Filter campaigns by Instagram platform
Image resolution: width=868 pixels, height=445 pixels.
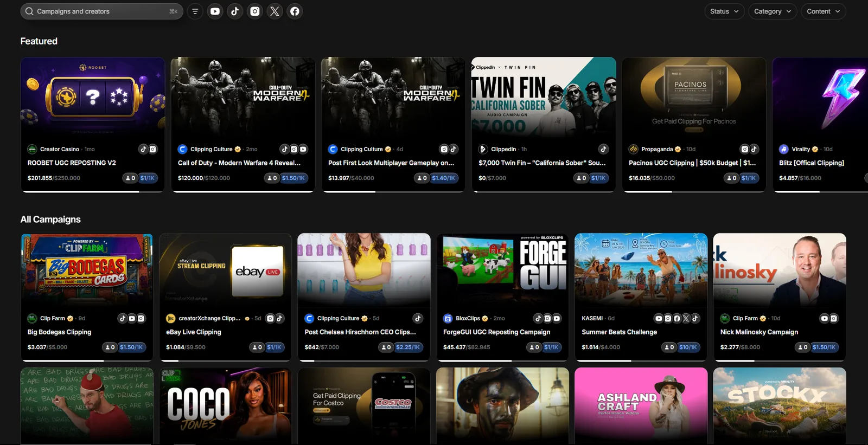[x=255, y=11]
